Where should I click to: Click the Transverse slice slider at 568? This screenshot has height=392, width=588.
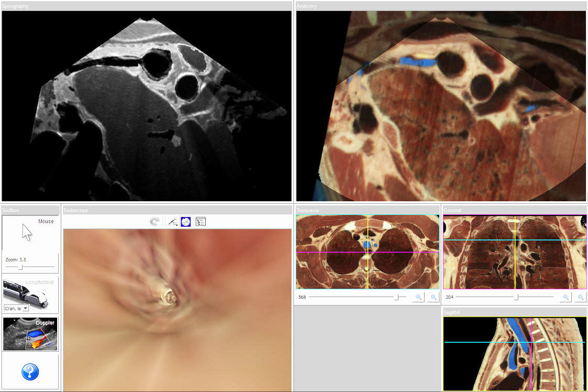click(x=397, y=297)
